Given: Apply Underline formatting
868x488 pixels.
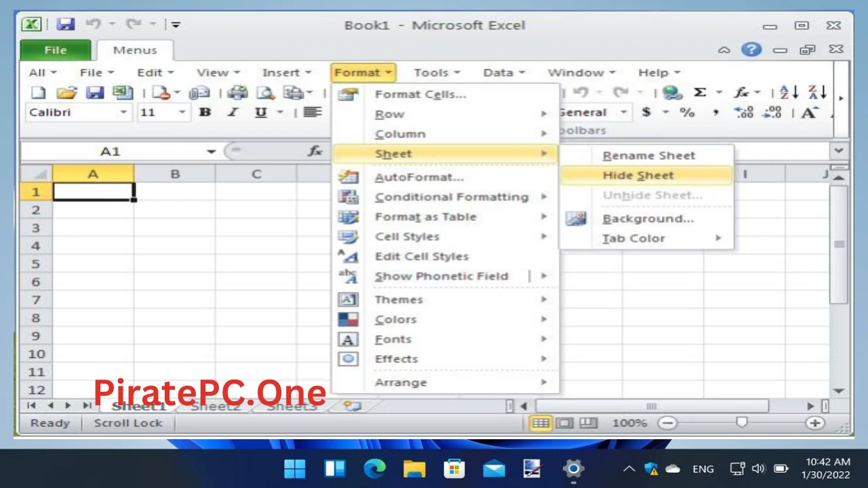Looking at the screenshot, I should coord(260,113).
